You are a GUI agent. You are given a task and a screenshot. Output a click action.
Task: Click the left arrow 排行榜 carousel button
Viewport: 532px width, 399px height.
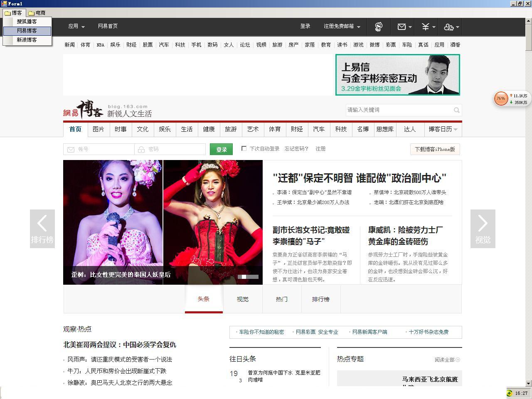42,229
